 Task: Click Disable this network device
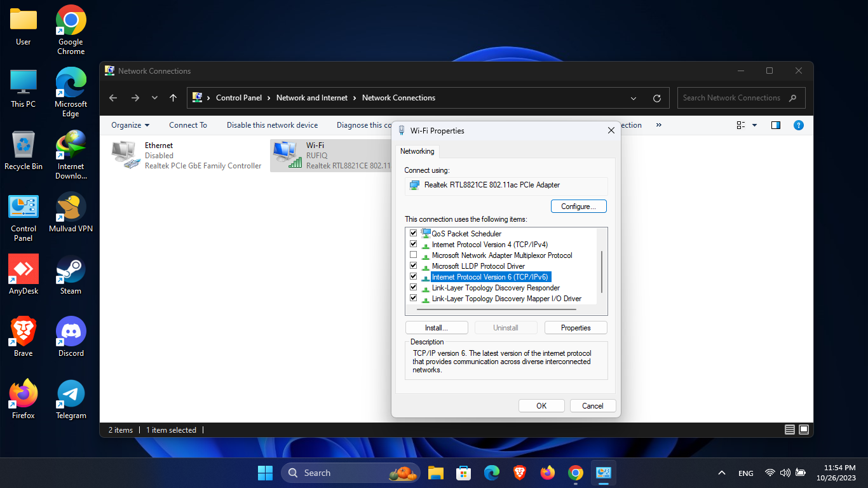click(272, 125)
